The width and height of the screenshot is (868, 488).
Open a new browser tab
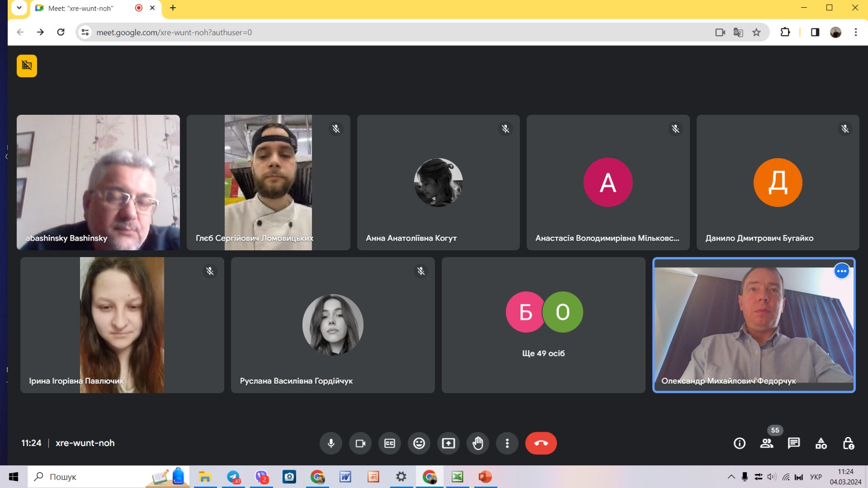(x=173, y=8)
